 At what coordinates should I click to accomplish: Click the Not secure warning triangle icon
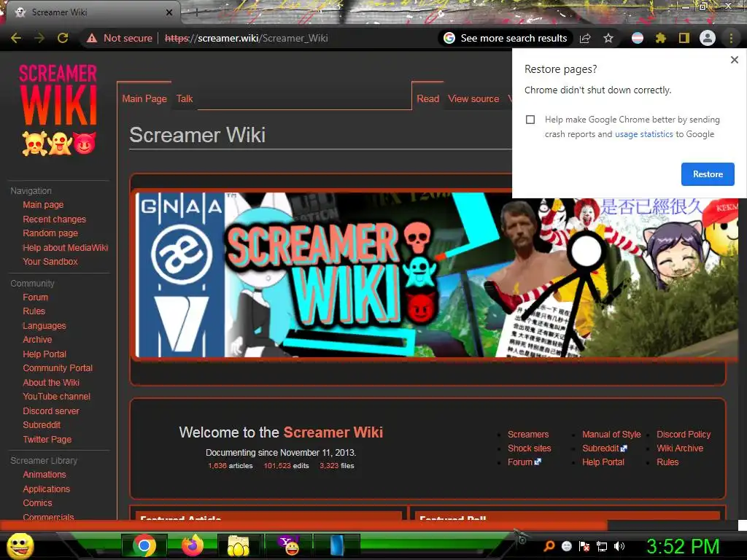[92, 38]
